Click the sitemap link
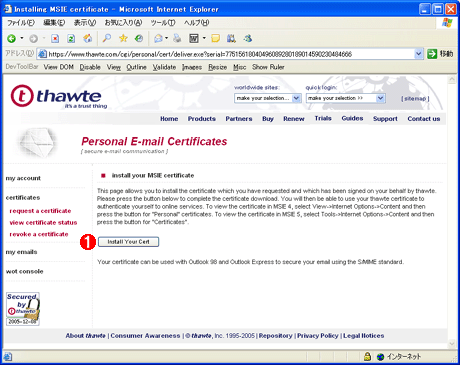 pyautogui.click(x=415, y=98)
